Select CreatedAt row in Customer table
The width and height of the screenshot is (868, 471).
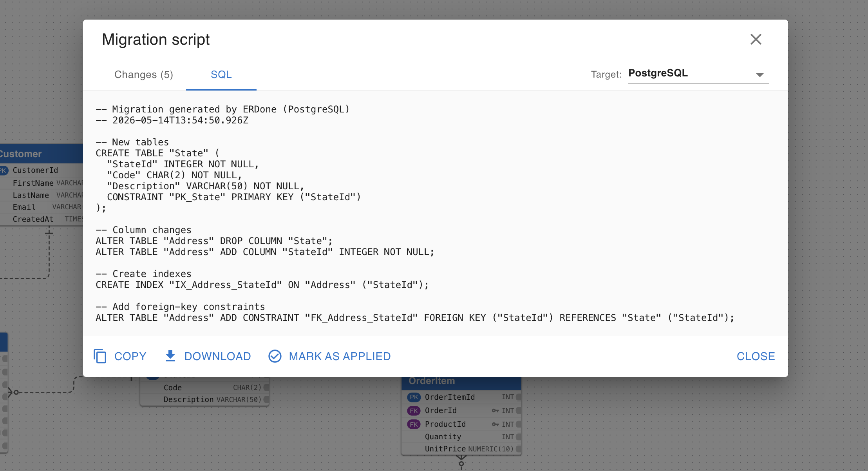42,219
